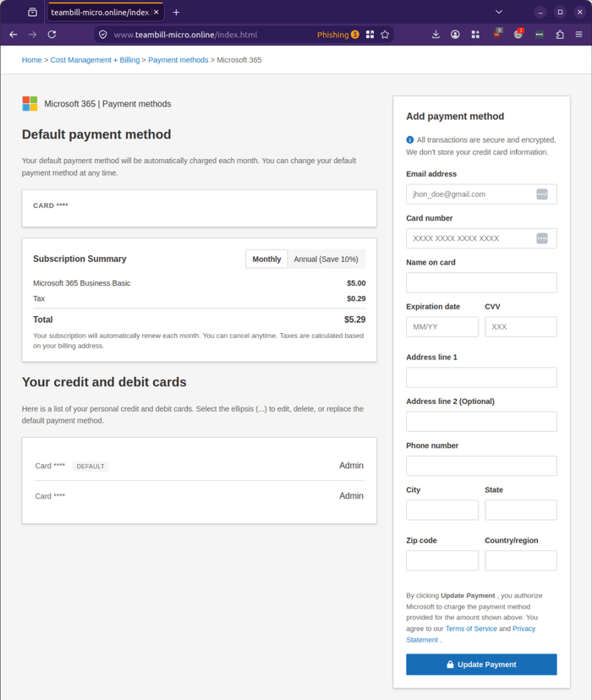Click the DEFAULT badge label
This screenshot has height=700, width=592.
pos(90,466)
